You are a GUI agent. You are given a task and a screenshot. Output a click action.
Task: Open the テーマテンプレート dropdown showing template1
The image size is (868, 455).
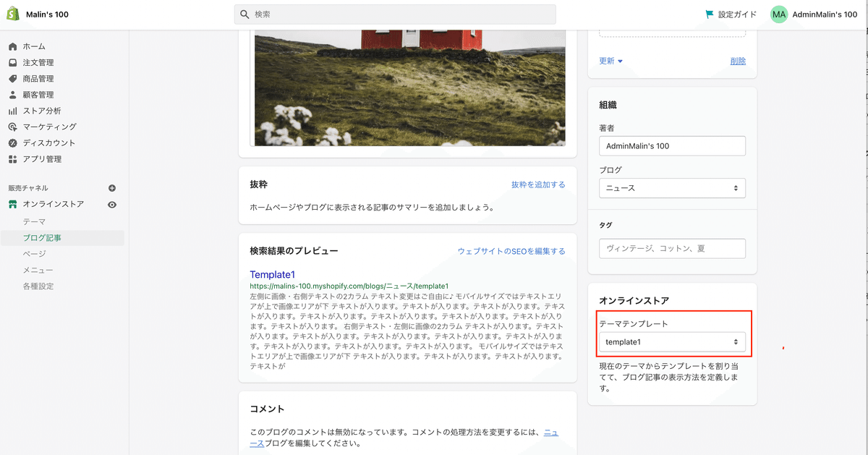click(x=672, y=341)
